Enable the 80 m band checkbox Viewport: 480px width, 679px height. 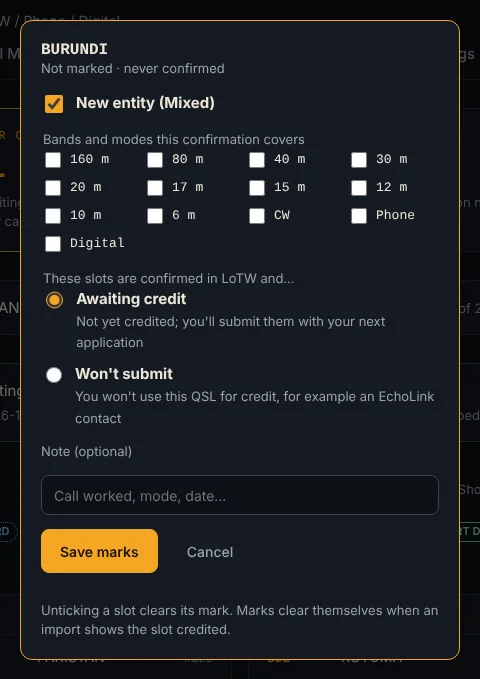click(x=155, y=160)
